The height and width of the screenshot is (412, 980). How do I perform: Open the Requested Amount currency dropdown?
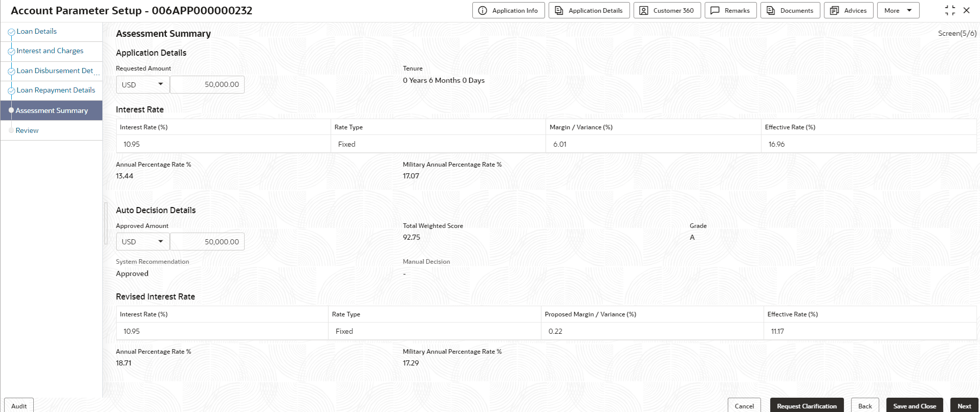143,84
